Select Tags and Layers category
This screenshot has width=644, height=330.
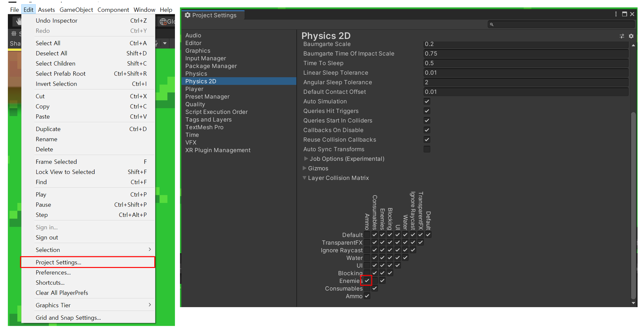[208, 120]
